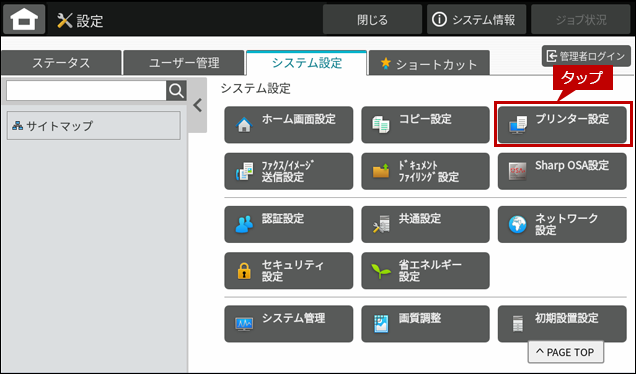The width and height of the screenshot is (636, 374).
Task: Click the star icon on ショートカット tab
Action: [x=385, y=63]
